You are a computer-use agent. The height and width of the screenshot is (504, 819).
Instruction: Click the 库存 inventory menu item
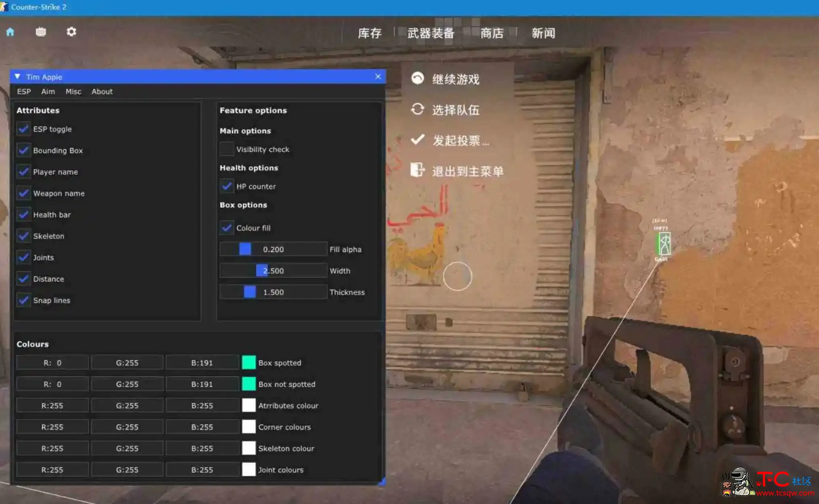[x=369, y=33]
